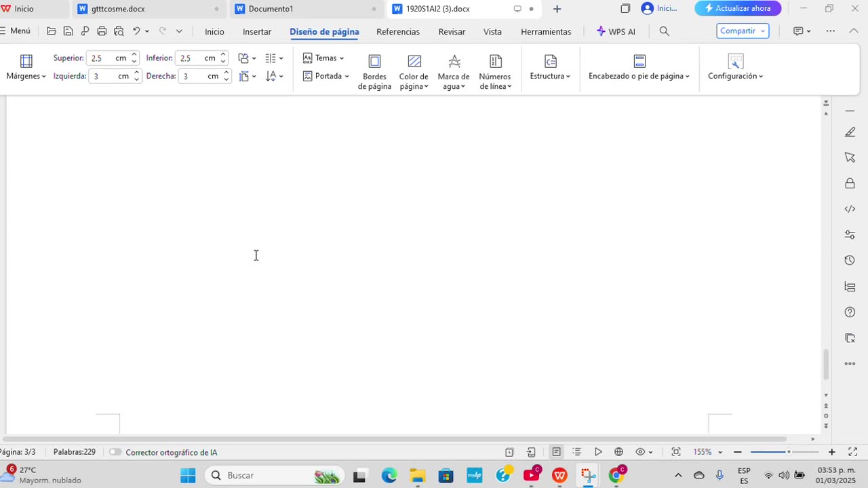Click the WPS AI button
Screen dimensions: 868x488
pyautogui.click(x=616, y=32)
